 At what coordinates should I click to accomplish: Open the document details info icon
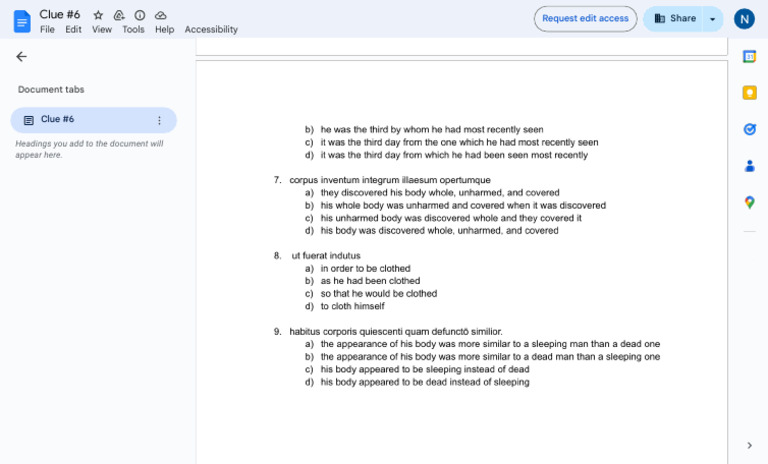coord(140,15)
